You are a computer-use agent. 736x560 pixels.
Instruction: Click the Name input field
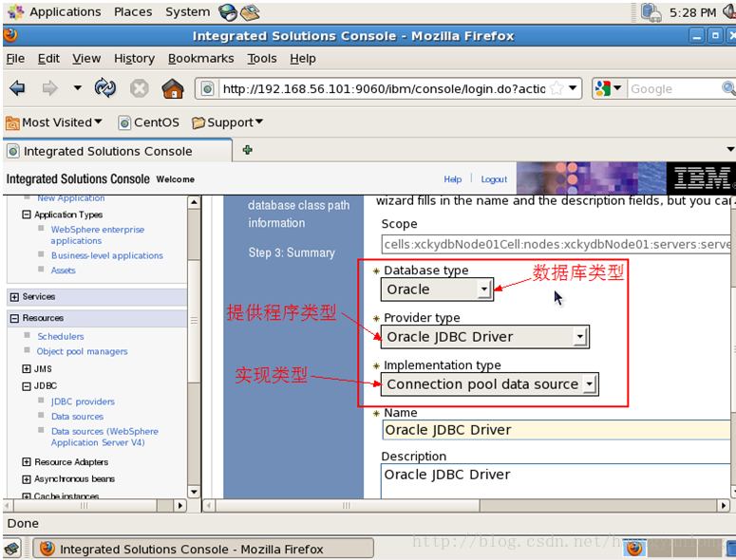(557, 430)
